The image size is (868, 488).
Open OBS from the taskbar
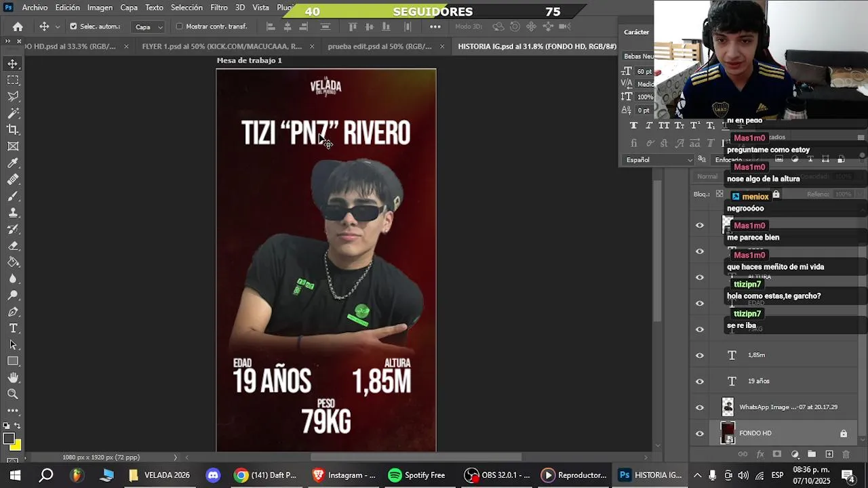[499, 475]
